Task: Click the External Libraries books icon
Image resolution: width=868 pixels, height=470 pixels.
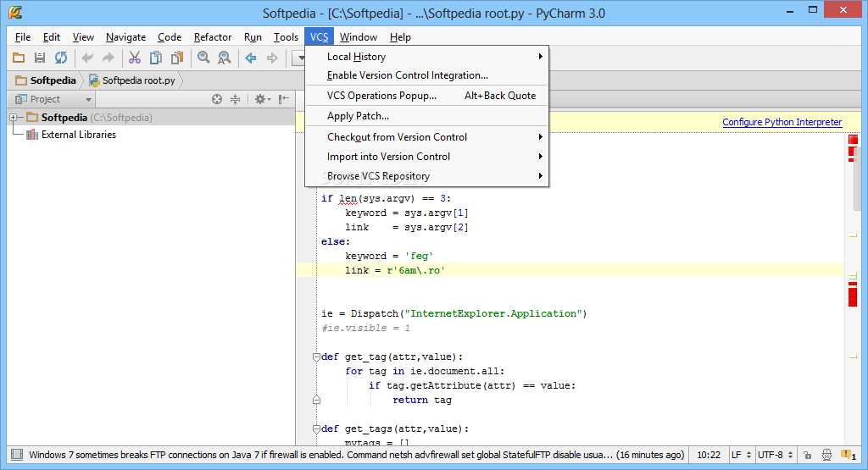Action: (x=32, y=135)
